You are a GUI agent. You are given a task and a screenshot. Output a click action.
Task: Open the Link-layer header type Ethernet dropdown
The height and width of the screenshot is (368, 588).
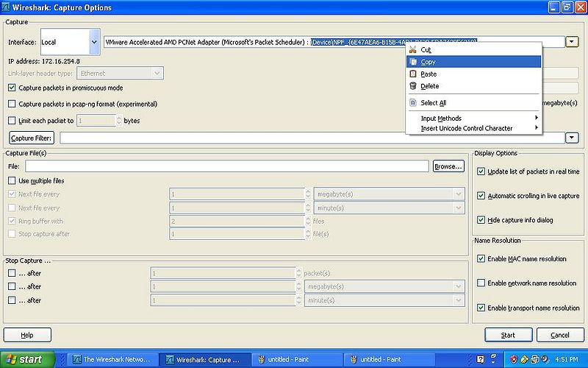120,73
